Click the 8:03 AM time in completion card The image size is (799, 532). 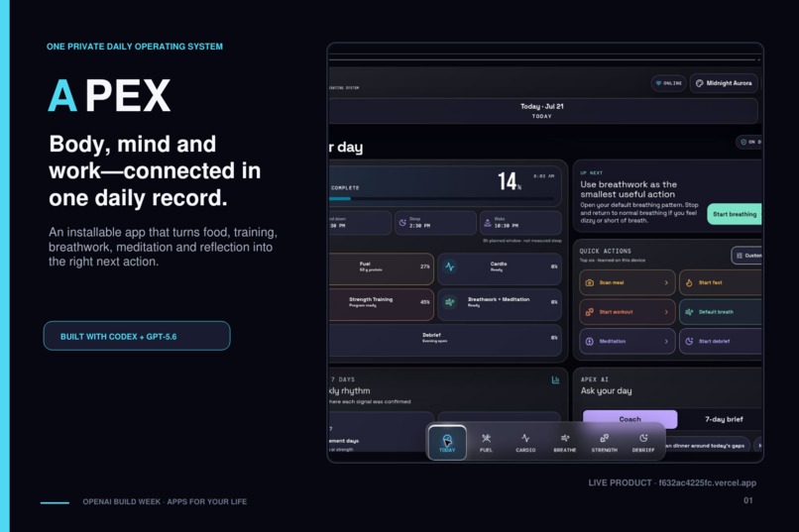(x=543, y=176)
